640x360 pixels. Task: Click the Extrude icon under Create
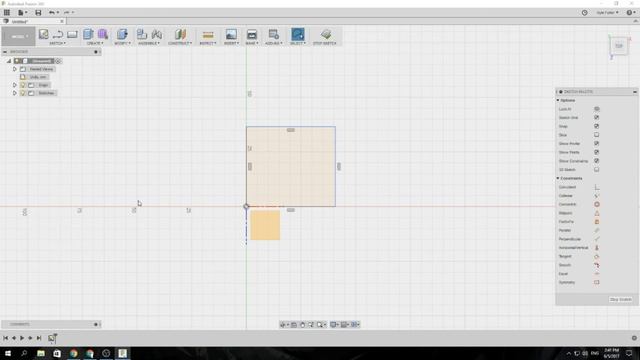click(x=88, y=34)
